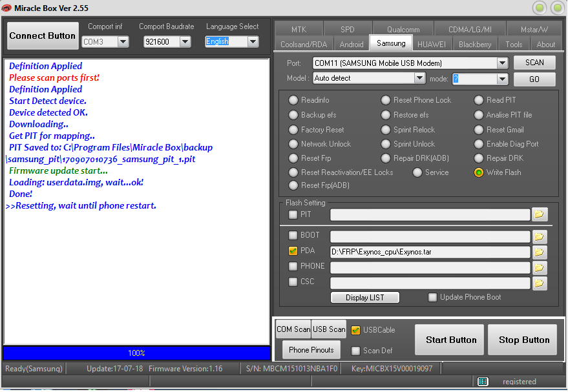Browse for CSC file folder icon

tap(540, 283)
